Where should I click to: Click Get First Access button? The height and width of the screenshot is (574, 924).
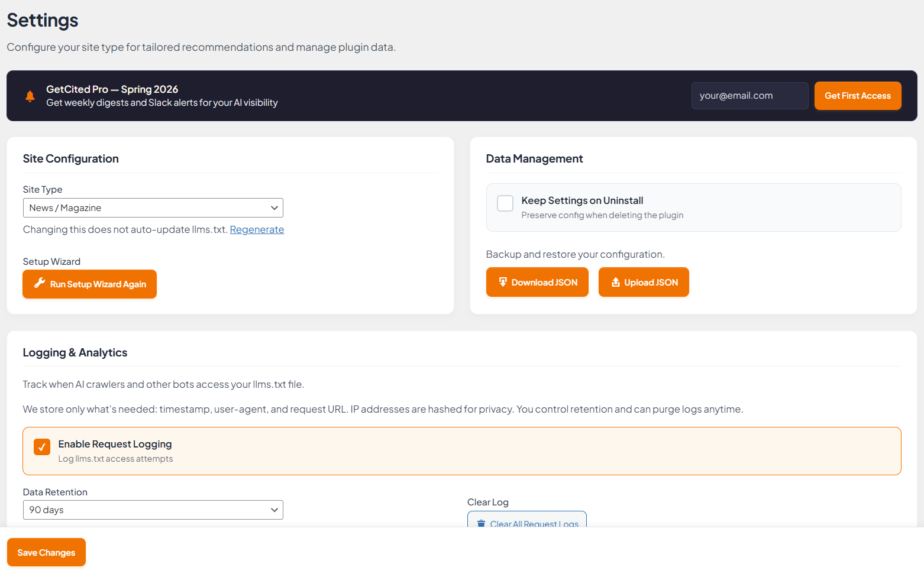pyautogui.click(x=857, y=96)
